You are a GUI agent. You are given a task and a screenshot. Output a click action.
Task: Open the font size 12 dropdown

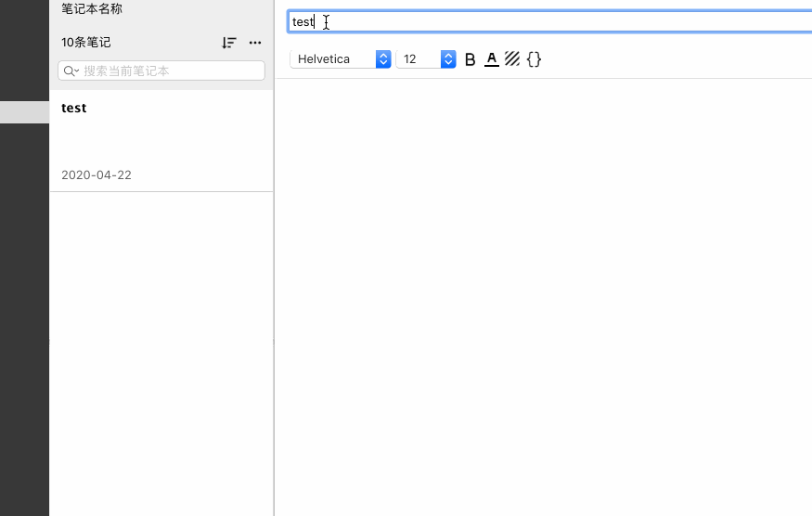tap(426, 59)
